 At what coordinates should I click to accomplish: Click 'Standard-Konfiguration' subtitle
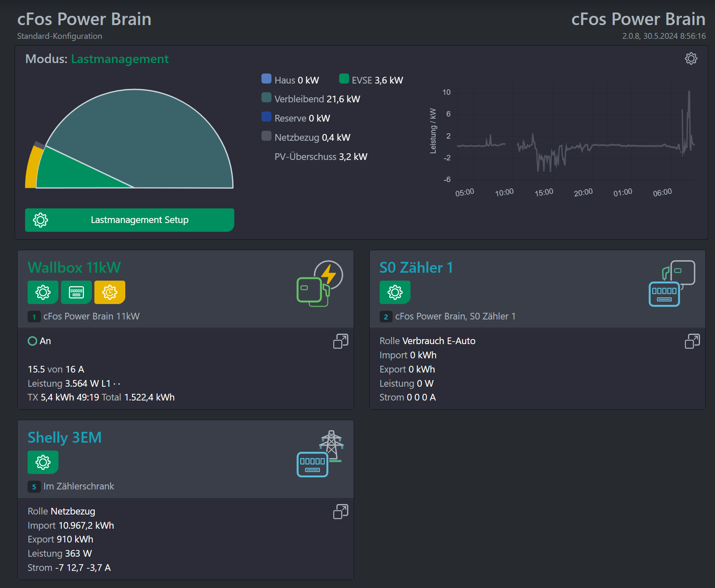60,36
